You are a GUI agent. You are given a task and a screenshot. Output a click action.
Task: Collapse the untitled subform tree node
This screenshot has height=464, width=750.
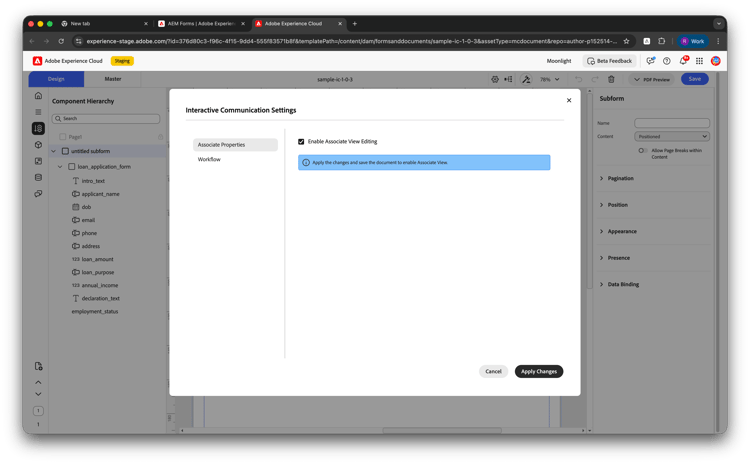pyautogui.click(x=54, y=151)
